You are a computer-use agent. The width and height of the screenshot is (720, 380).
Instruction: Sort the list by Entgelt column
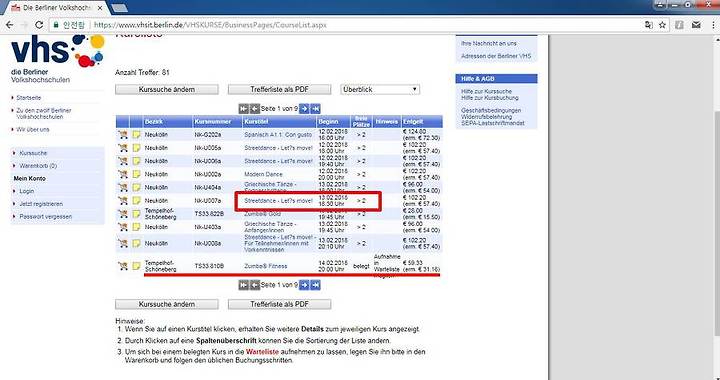tap(413, 122)
